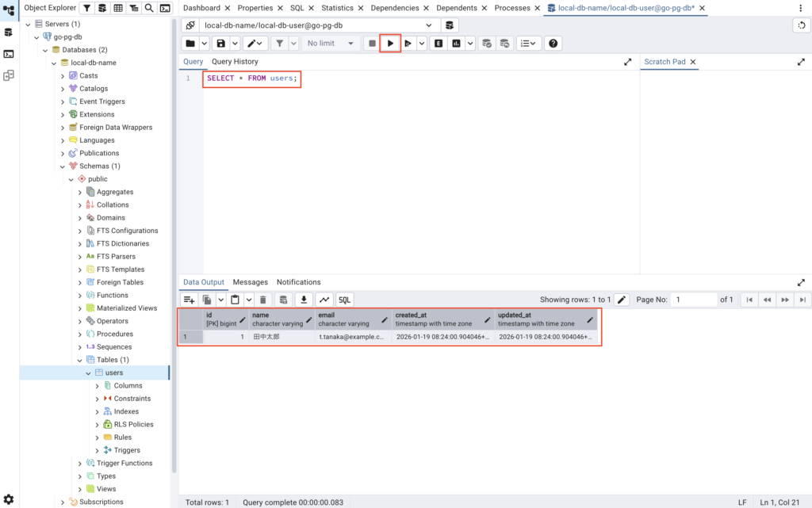
Task: Click the Execute query play button
Action: (390, 44)
